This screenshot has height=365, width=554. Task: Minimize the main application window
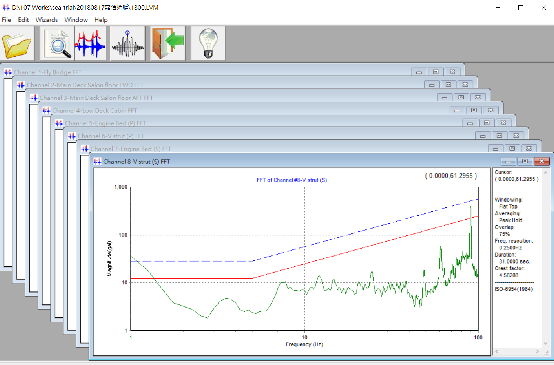498,7
